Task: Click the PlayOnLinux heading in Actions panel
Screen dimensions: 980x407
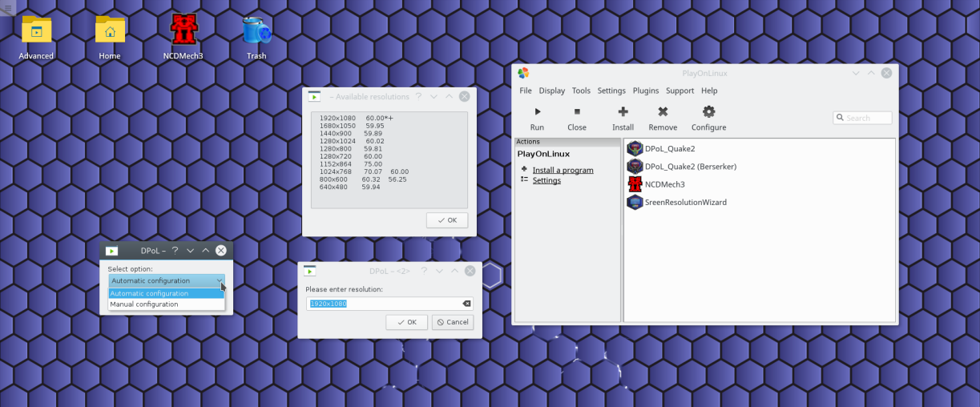Action: (x=543, y=153)
